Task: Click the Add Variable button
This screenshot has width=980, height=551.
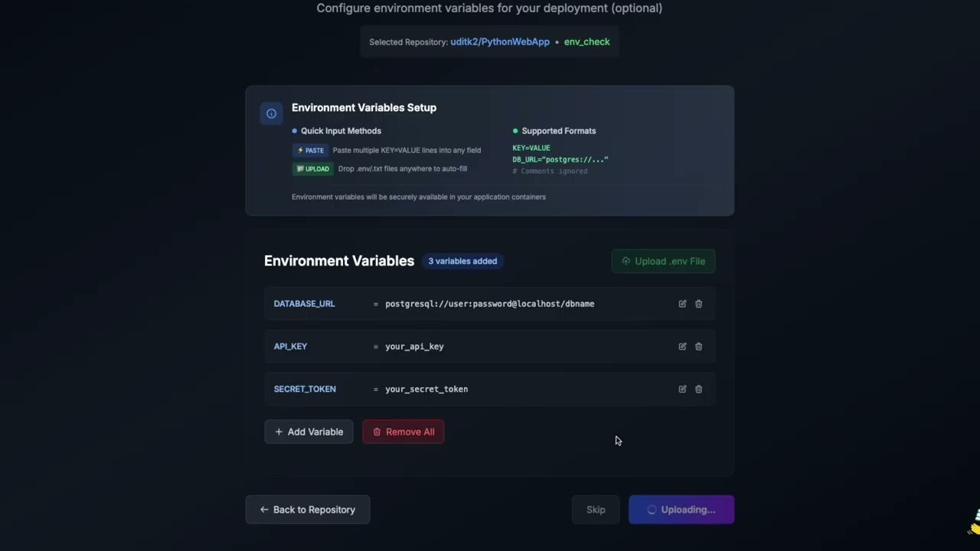Action: pos(309,432)
